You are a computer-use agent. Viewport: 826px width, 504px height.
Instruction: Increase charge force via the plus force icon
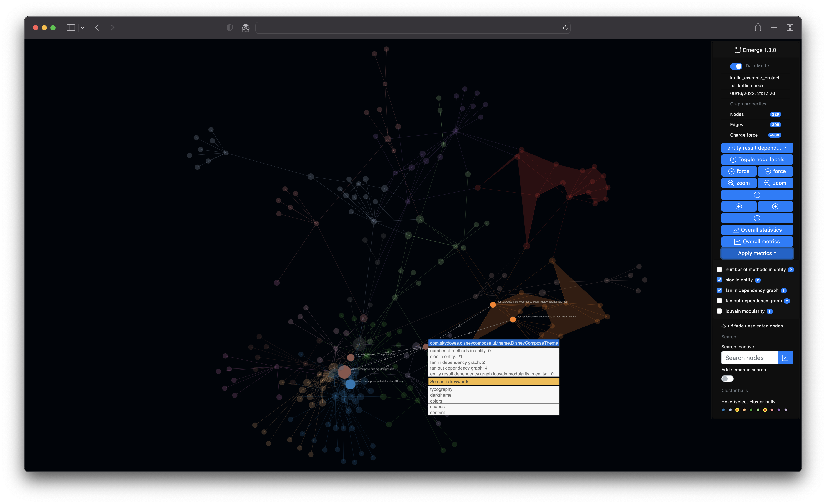(768, 171)
